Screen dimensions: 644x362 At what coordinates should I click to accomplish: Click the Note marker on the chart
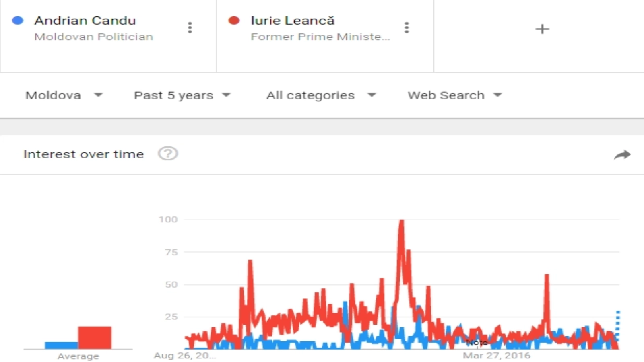pyautogui.click(x=477, y=343)
